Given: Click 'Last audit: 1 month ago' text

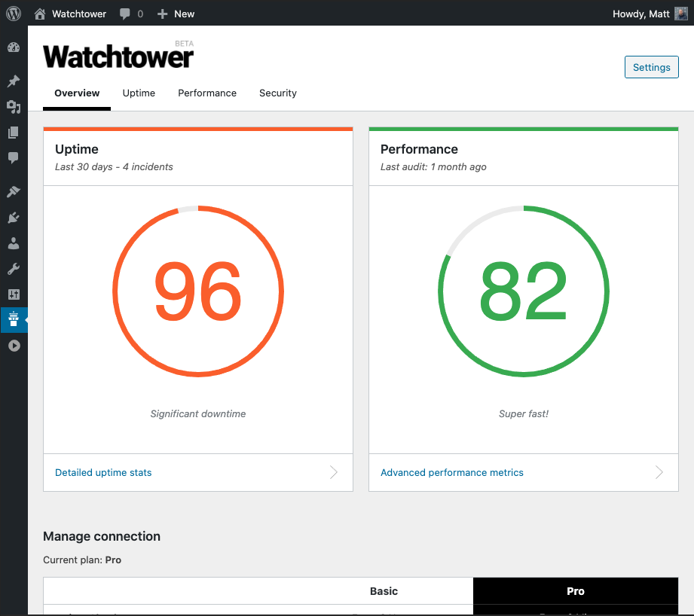Looking at the screenshot, I should tap(433, 166).
